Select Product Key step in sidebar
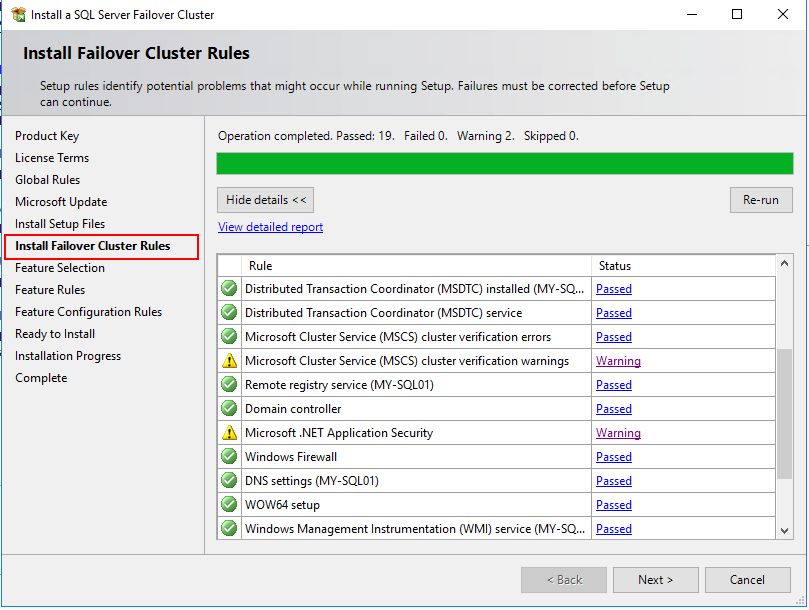 pos(47,136)
